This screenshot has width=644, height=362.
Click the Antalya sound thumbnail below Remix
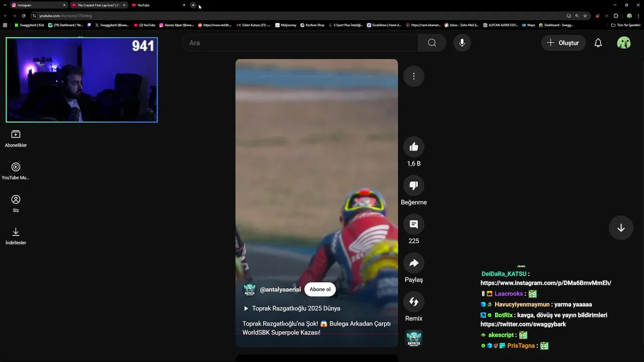click(x=414, y=338)
